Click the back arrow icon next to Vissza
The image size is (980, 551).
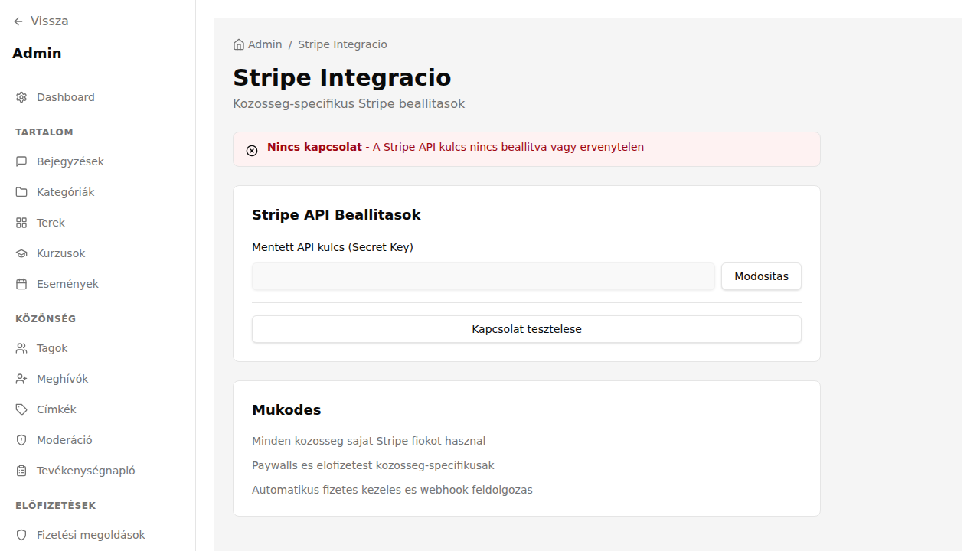18,21
